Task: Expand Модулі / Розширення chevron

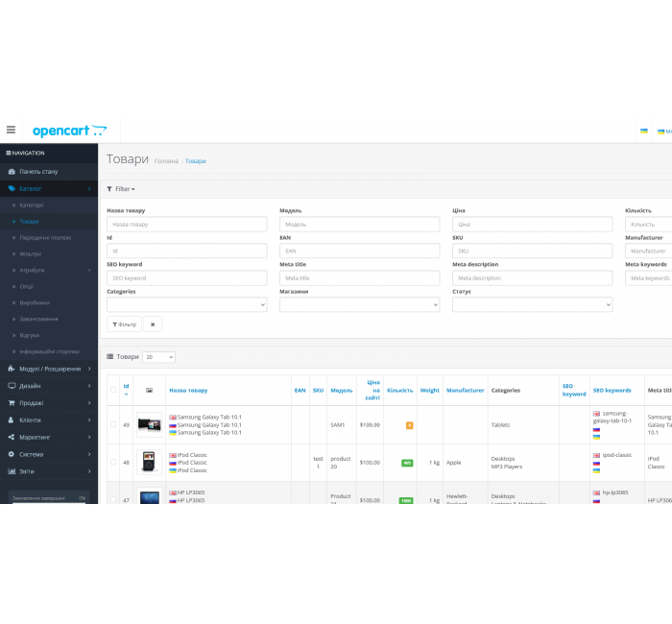Action: coord(89,369)
